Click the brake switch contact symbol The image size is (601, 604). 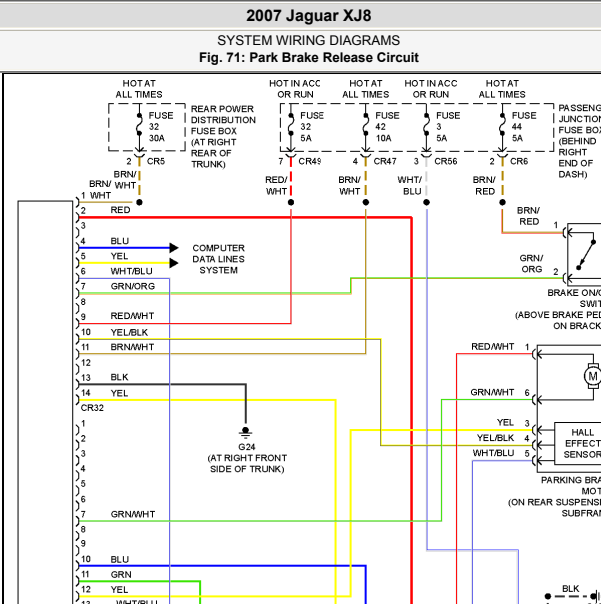click(586, 255)
